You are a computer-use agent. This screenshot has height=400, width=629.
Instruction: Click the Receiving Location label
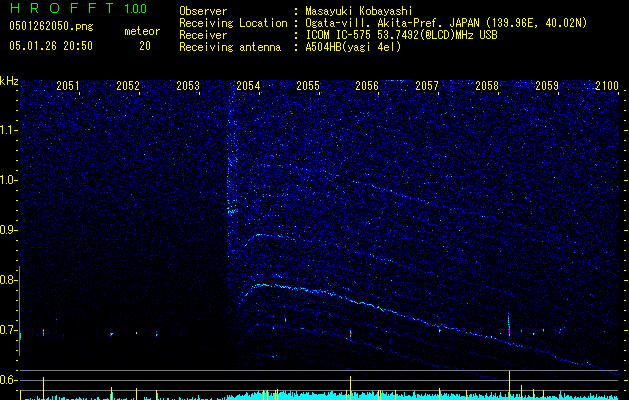233,23
